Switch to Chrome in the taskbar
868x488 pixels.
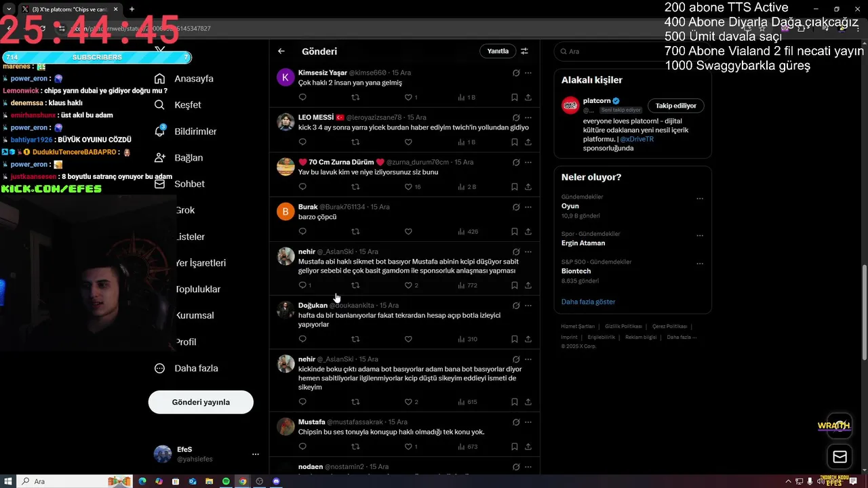pos(243,481)
